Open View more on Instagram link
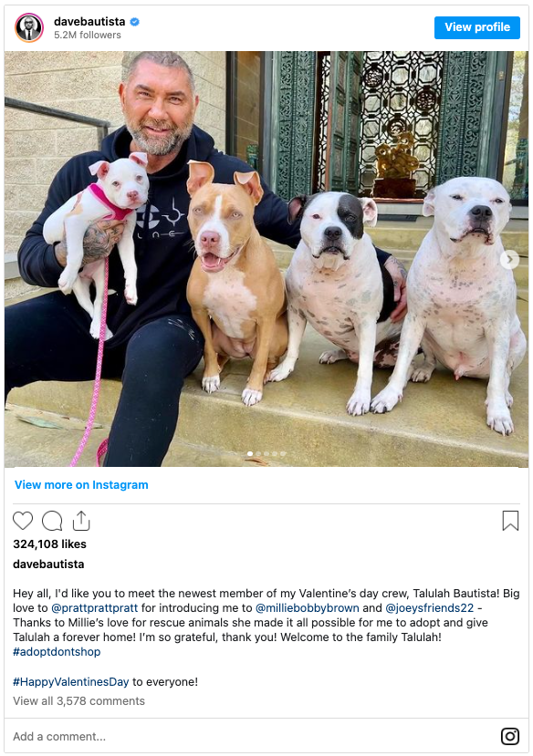This screenshot has height=756, width=533. (81, 484)
